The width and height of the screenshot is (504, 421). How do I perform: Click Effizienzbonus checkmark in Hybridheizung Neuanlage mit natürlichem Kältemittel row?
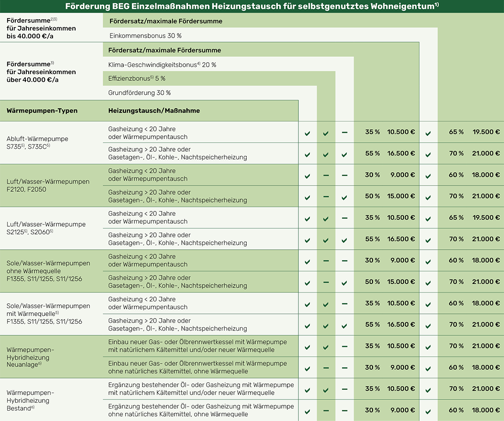(x=326, y=347)
